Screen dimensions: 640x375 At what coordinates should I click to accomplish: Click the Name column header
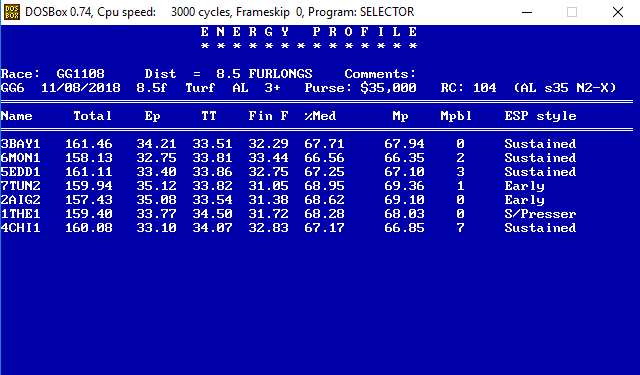[17, 116]
